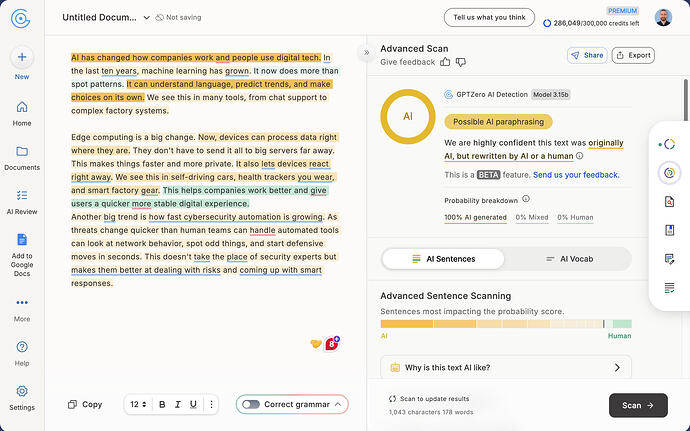The height and width of the screenshot is (431, 690).
Task: Click Probability breakdown info icon
Action: point(526,199)
